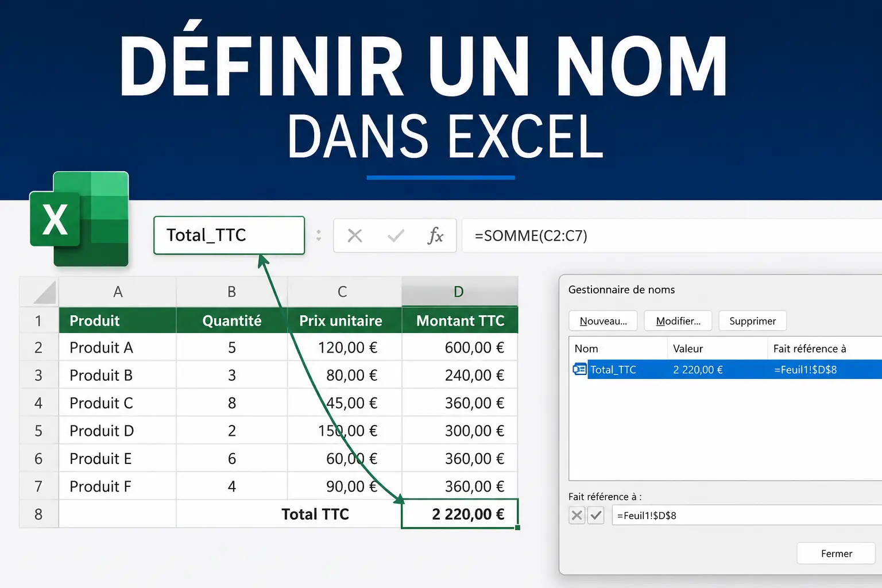Select total cell 2 220,00 € in D8
The image size is (882, 588).
[460, 514]
